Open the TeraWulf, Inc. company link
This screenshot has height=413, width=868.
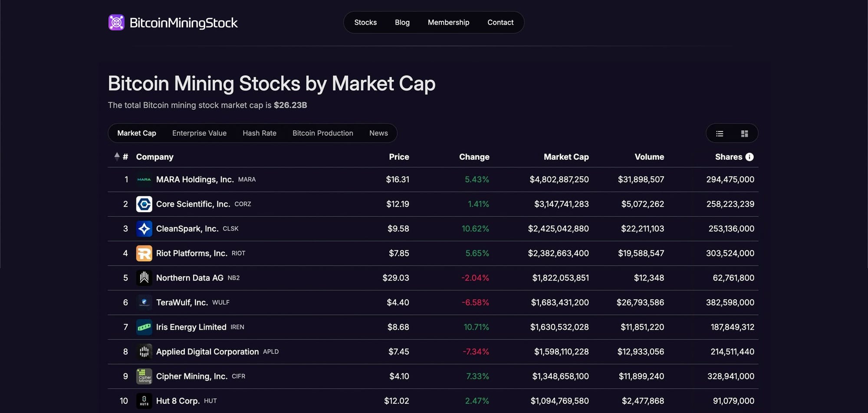pyautogui.click(x=182, y=302)
